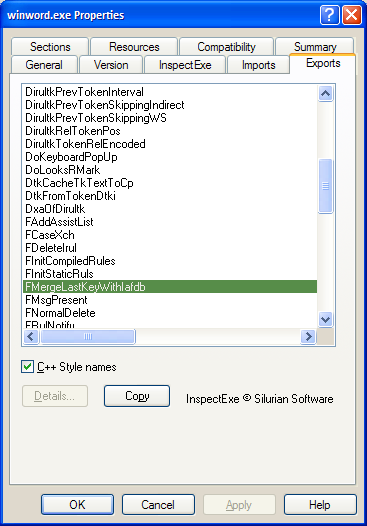Open the Version tab
The image size is (367, 526).
click(x=111, y=64)
